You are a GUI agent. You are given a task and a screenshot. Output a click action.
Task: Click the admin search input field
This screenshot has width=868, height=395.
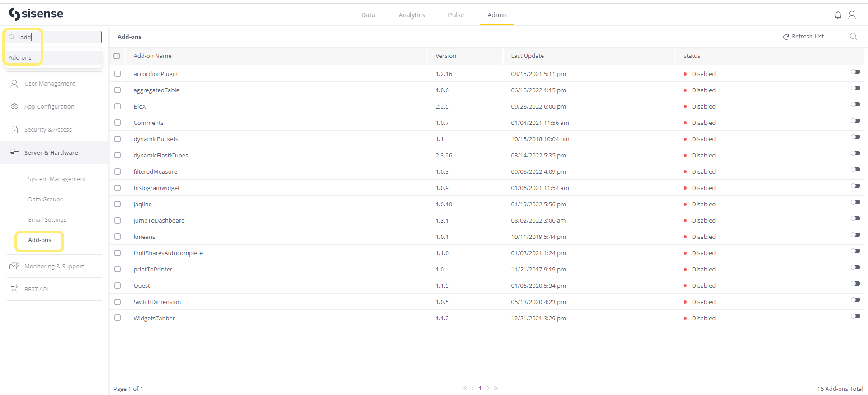click(x=59, y=37)
